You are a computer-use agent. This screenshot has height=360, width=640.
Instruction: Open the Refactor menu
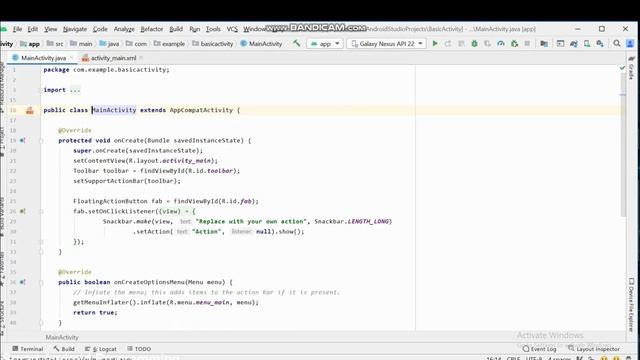pyautogui.click(x=152, y=29)
